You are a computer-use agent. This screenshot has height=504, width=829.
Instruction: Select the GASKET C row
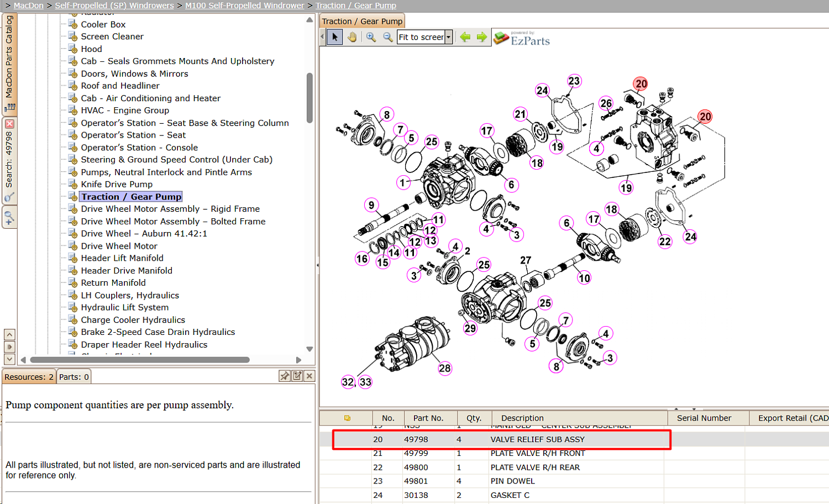tap(574, 495)
